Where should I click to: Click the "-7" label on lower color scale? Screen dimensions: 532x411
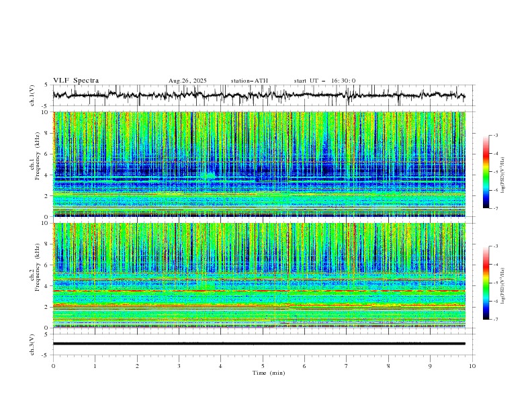click(x=495, y=320)
